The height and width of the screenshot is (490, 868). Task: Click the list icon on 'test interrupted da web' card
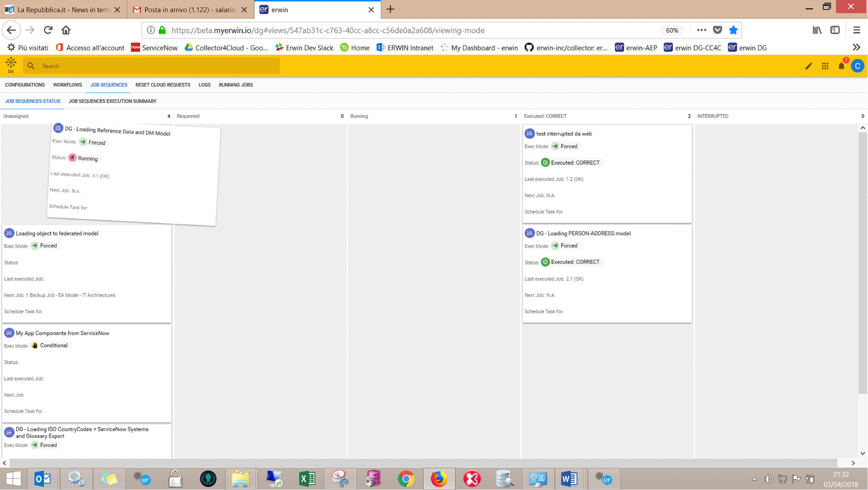[x=529, y=134]
